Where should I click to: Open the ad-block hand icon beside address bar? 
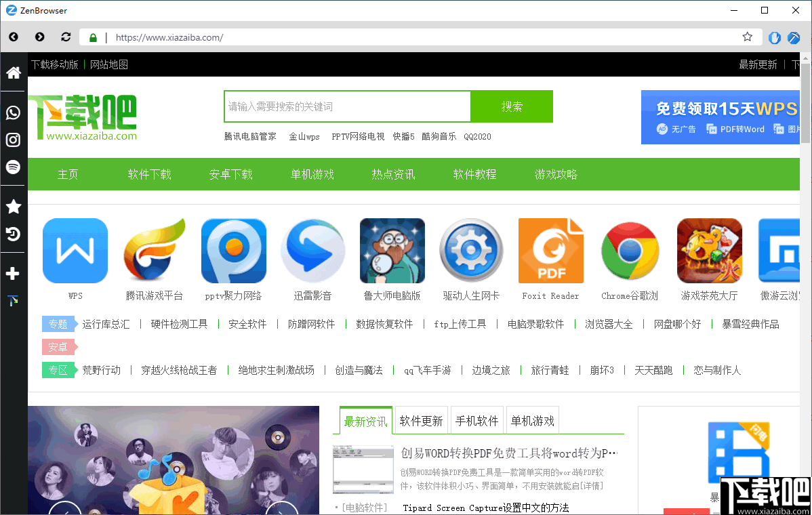[x=774, y=37]
